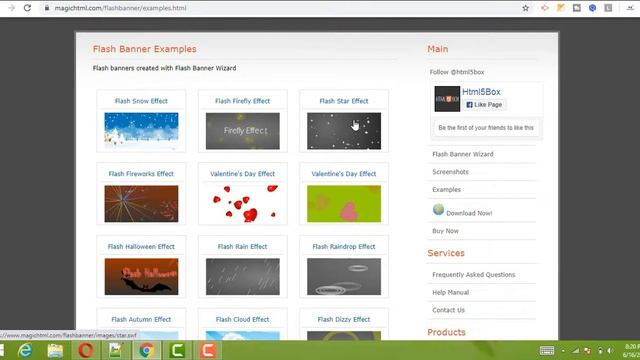The image size is (640, 360).
Task: Click the Html5Box page title link
Action: tap(481, 92)
